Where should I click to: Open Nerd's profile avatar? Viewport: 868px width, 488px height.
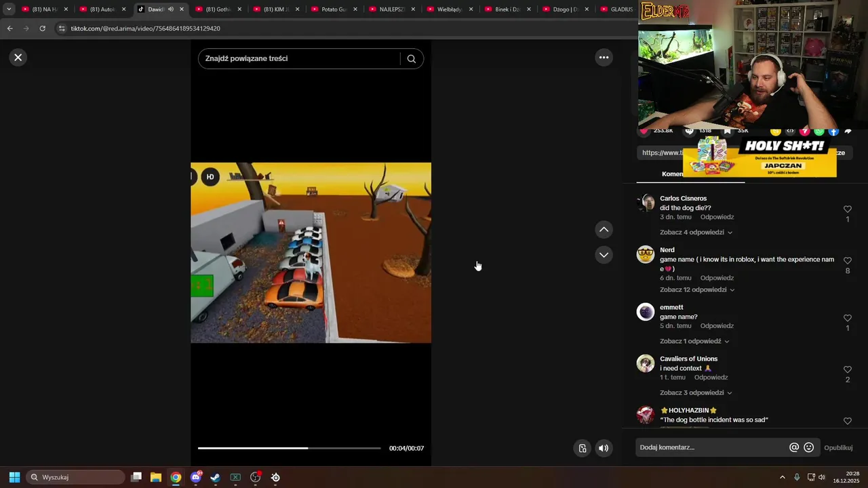(646, 255)
